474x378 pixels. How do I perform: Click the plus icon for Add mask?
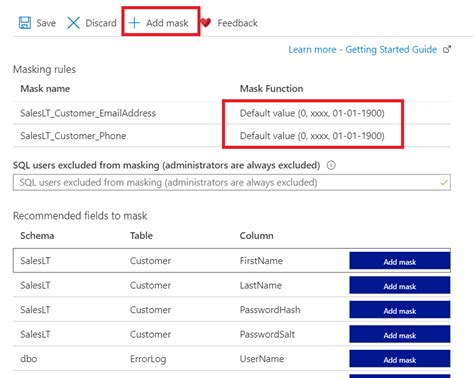click(134, 23)
